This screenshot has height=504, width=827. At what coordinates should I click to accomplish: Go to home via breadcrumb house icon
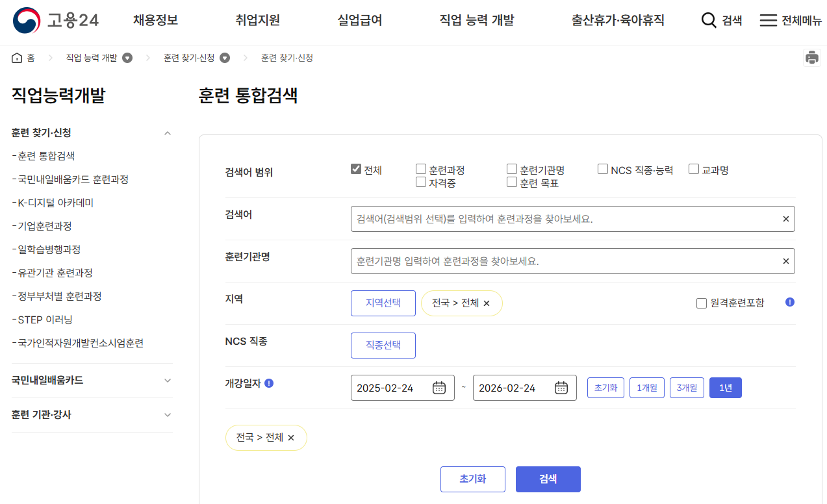tap(17, 58)
